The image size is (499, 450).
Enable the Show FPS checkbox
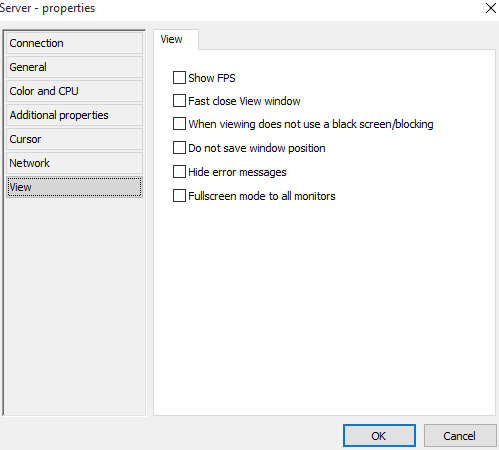179,78
